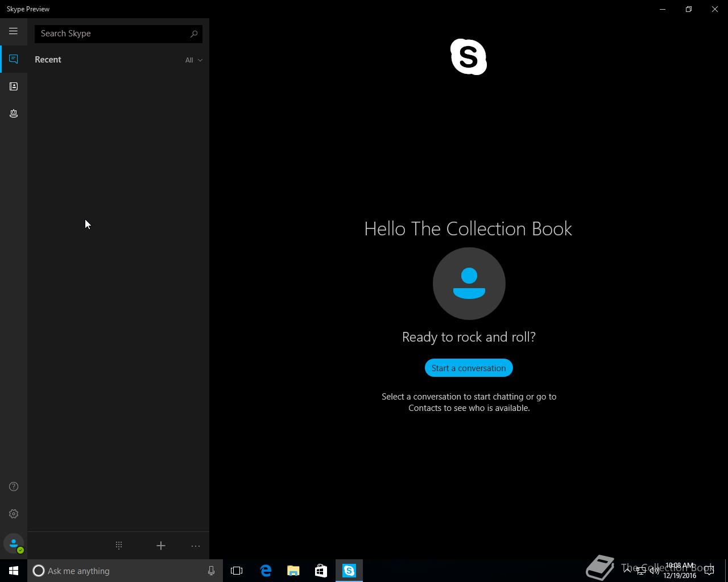Close the Skype Preview window

[715, 9]
